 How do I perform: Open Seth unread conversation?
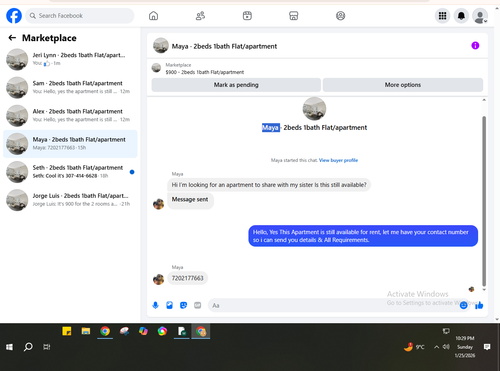pos(70,172)
